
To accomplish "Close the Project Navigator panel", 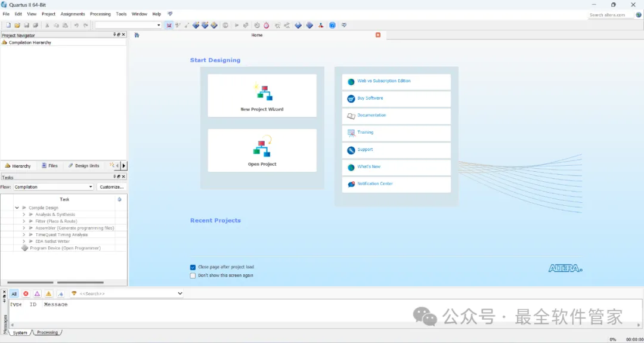I will (123, 35).
